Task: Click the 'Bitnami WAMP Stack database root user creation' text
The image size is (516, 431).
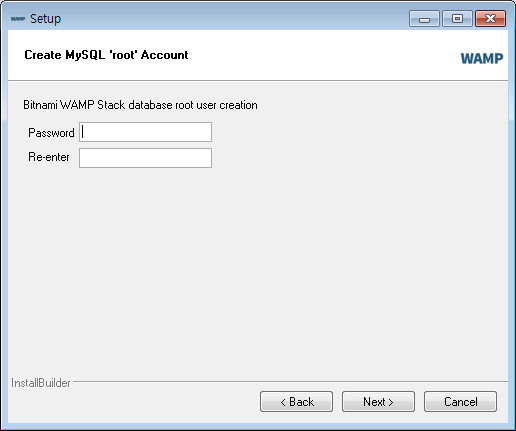Action: point(140,105)
